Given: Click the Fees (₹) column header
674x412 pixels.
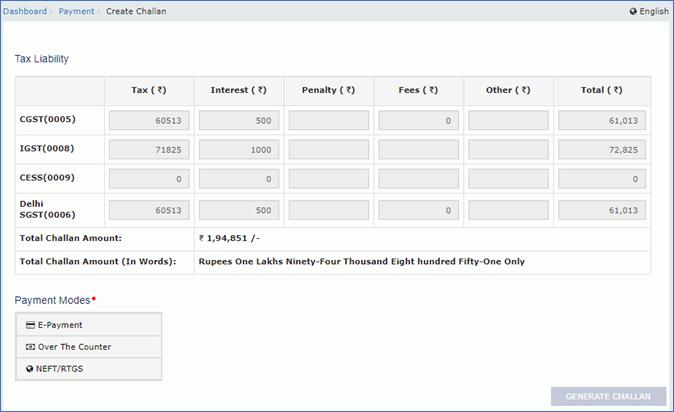Looking at the screenshot, I should coord(418,90).
